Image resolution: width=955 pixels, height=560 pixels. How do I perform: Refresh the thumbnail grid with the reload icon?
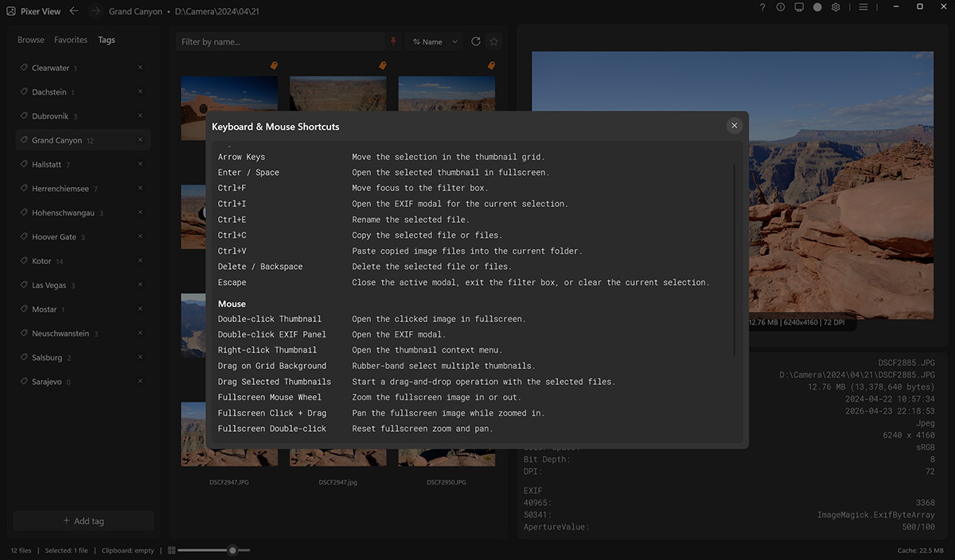coord(476,41)
